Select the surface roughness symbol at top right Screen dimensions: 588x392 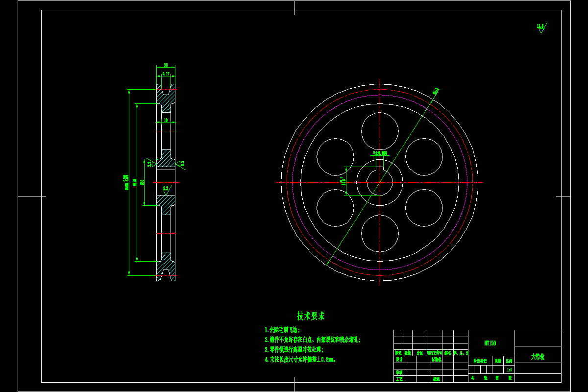point(541,27)
